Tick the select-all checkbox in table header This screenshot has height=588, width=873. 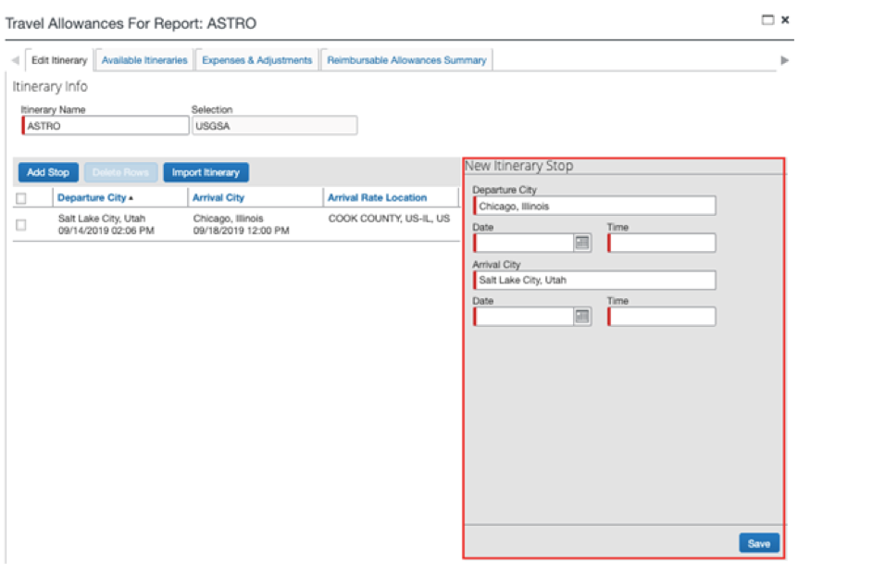(x=21, y=198)
